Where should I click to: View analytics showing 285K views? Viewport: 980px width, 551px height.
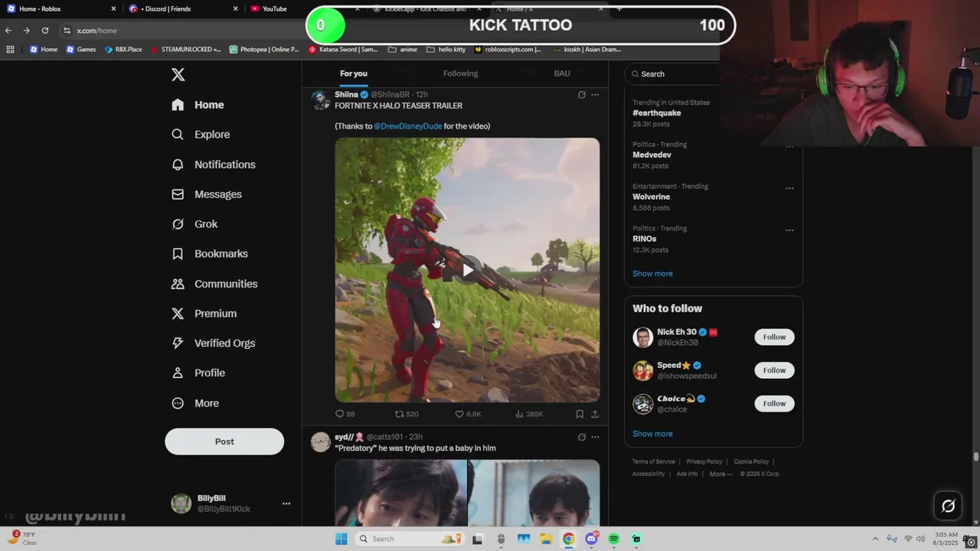529,414
